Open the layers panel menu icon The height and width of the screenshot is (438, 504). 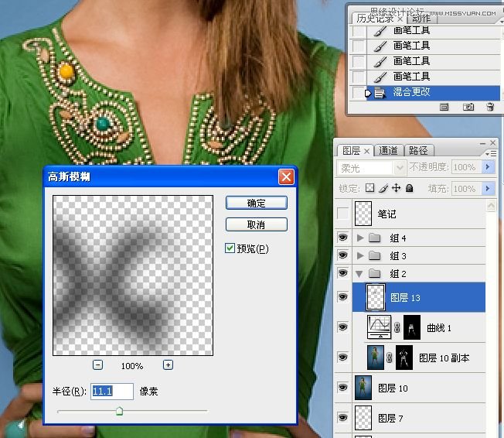pyautogui.click(x=491, y=154)
